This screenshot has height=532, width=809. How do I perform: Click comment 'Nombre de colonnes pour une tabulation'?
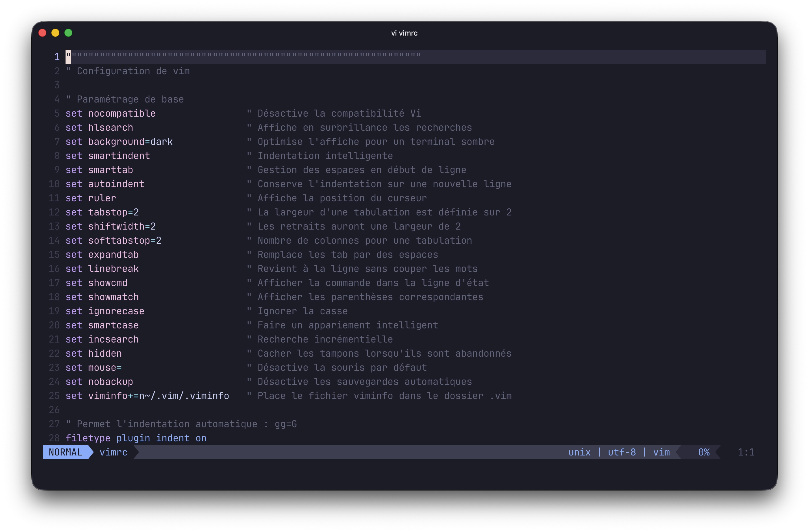[x=365, y=241]
